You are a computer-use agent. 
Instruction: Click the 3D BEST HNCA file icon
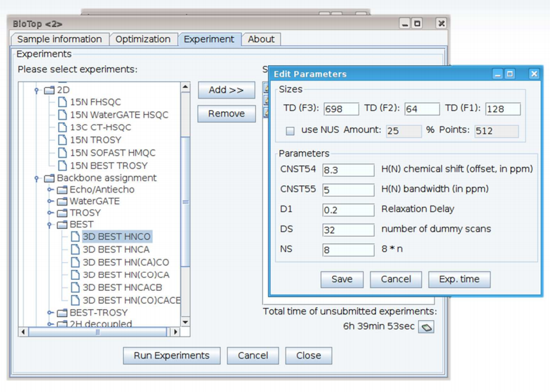point(75,249)
